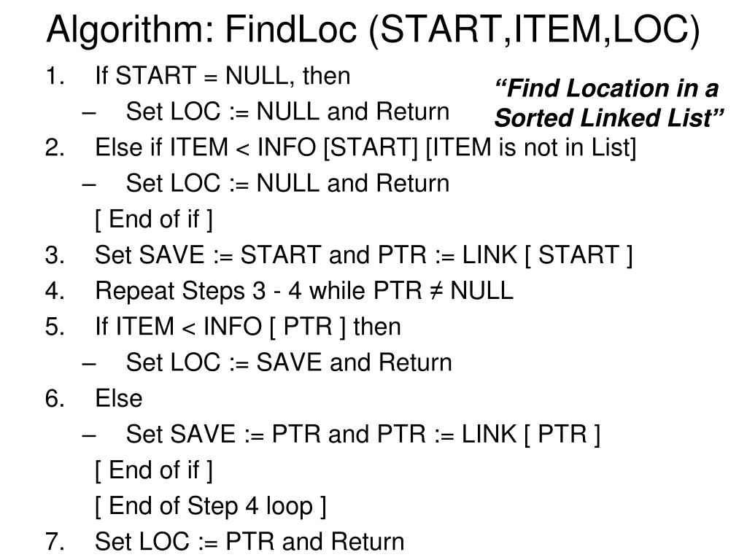Click the ≠ symbol in PTR ≠ NULL
This screenshot has height=560, width=747.
(x=436, y=291)
